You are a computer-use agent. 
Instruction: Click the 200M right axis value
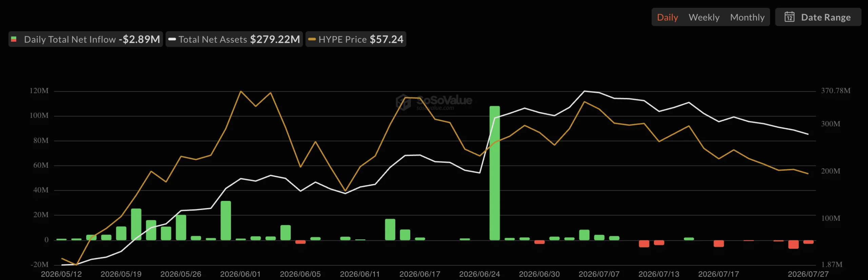tap(830, 171)
